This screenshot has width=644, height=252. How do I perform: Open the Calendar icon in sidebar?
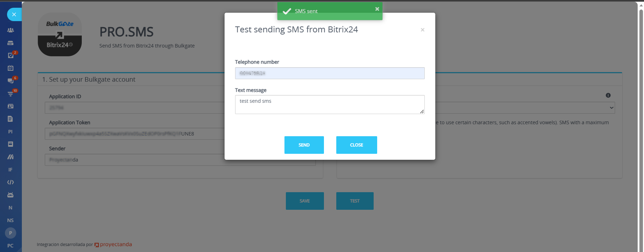[x=11, y=68]
